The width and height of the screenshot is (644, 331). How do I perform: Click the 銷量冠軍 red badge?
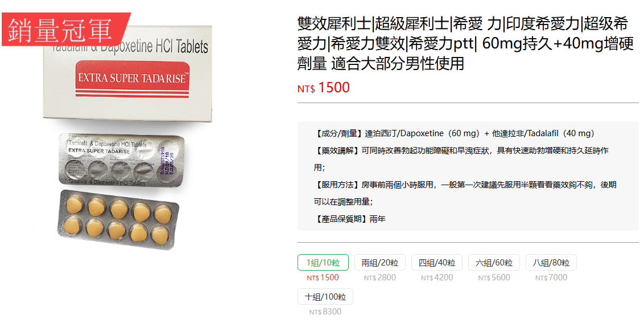point(66,29)
